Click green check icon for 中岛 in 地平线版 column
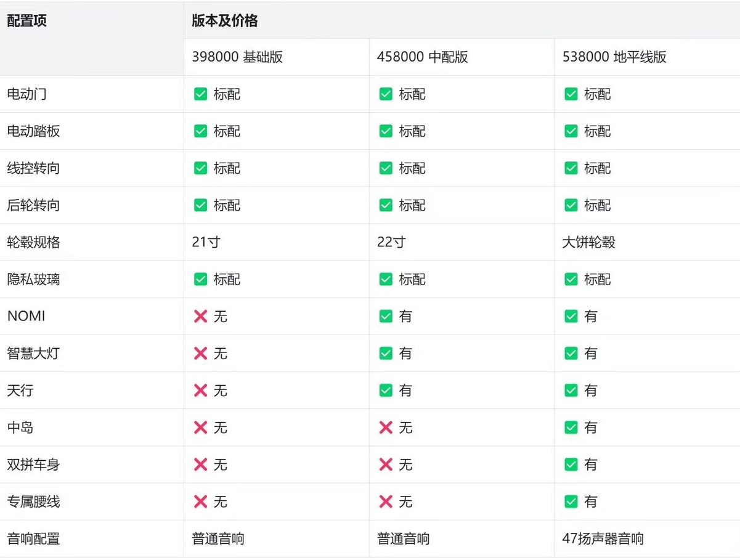Screen dimensions: 740x560 tap(571, 428)
